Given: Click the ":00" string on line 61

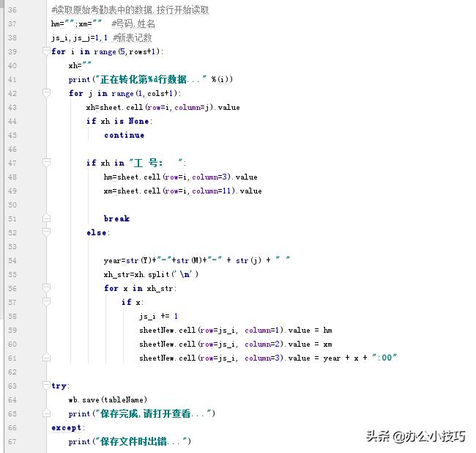Looking at the screenshot, I should tap(384, 358).
